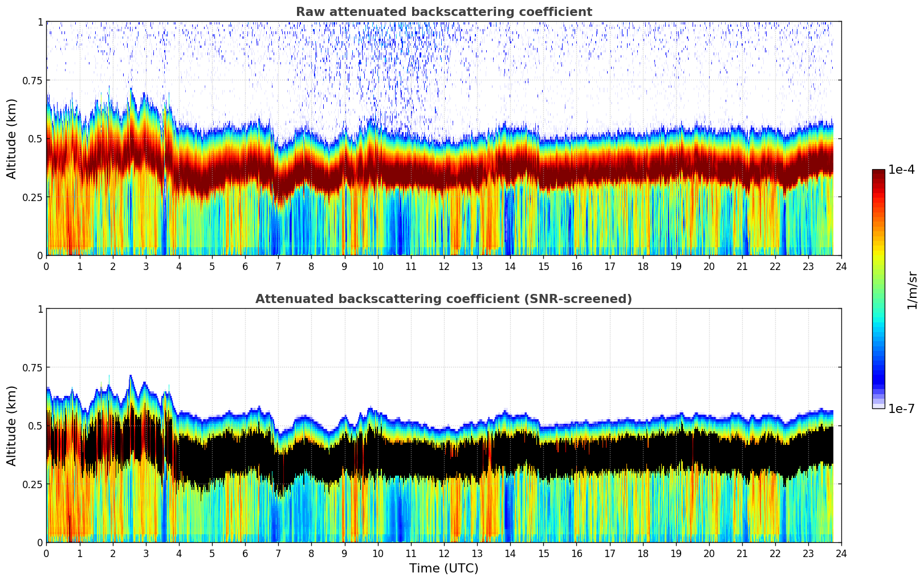
Task: Click the "Time (UTC)" x-axis label
Action: (x=443, y=568)
